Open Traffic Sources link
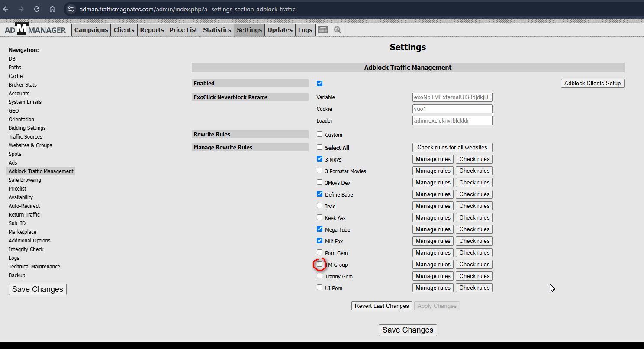This screenshot has width=644, height=349. pos(26,136)
